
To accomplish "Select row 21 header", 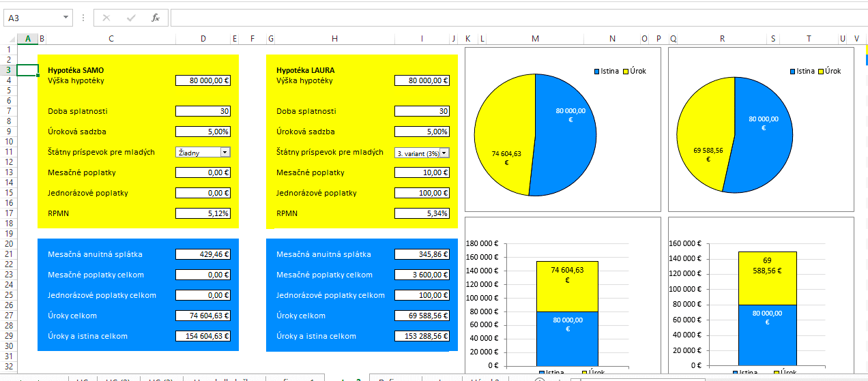I will pos(8,254).
